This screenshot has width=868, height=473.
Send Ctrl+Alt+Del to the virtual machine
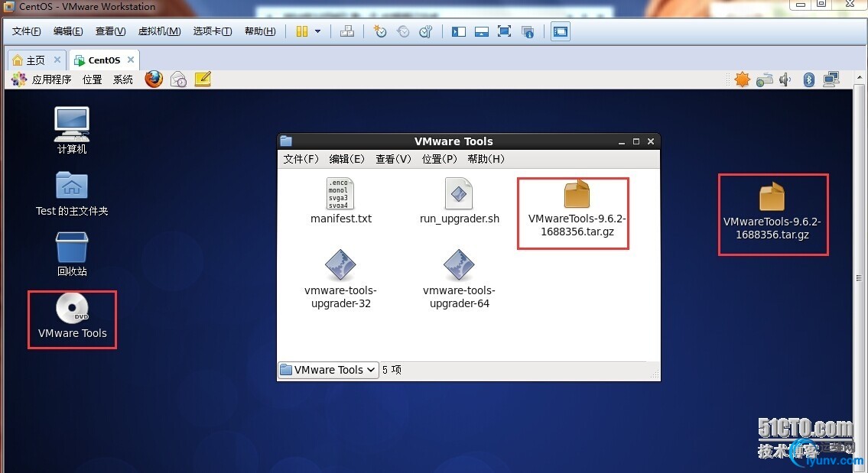click(347, 31)
